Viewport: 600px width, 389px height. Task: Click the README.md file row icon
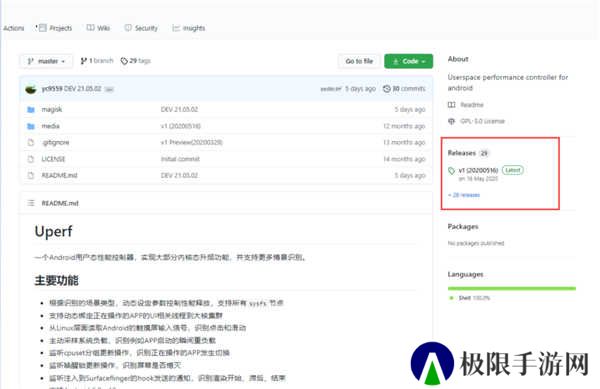(x=31, y=176)
